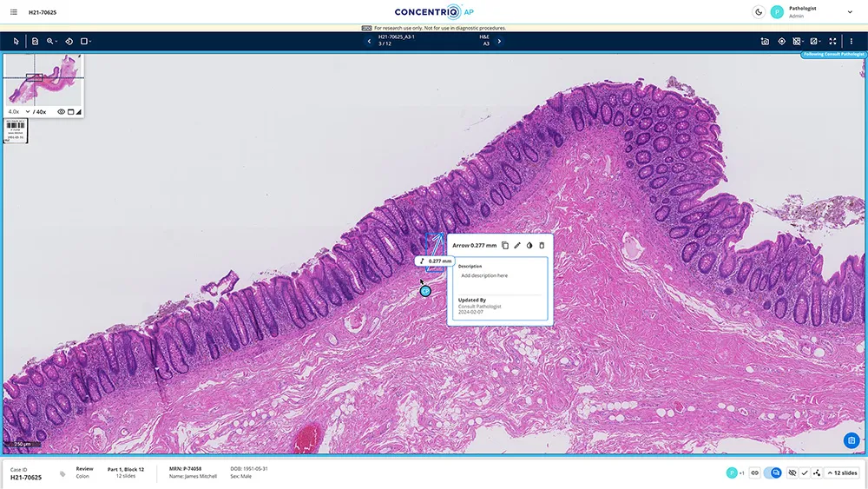Click the share nodes icon in footer
The image size is (868, 489).
coord(817,473)
